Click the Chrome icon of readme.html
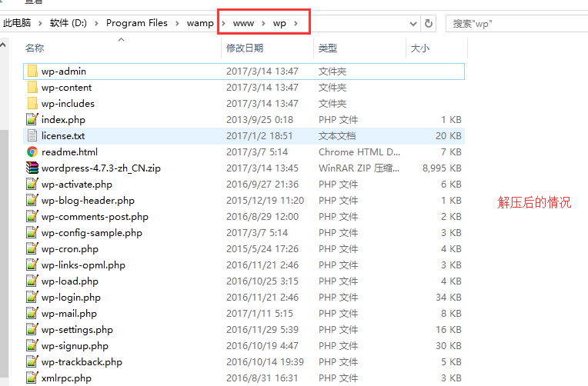 (x=32, y=151)
